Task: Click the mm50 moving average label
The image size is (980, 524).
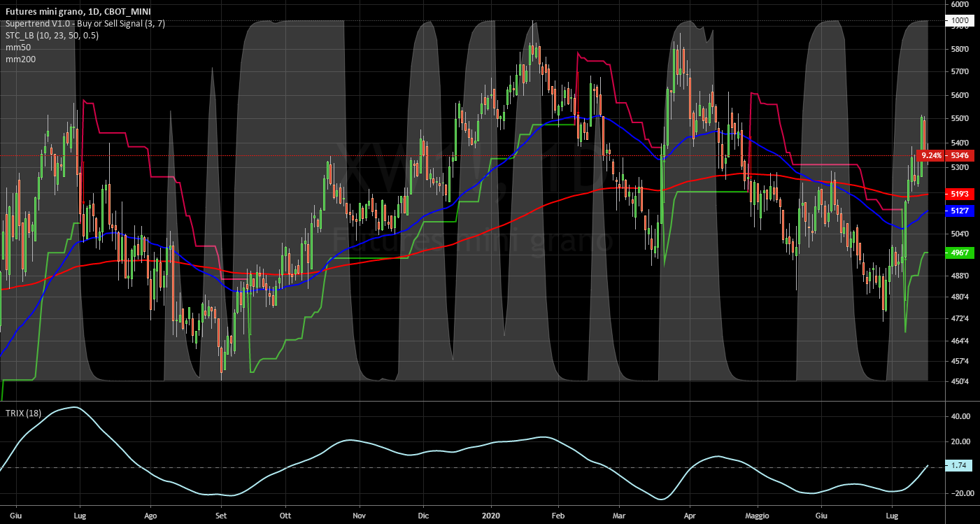Action: point(17,48)
